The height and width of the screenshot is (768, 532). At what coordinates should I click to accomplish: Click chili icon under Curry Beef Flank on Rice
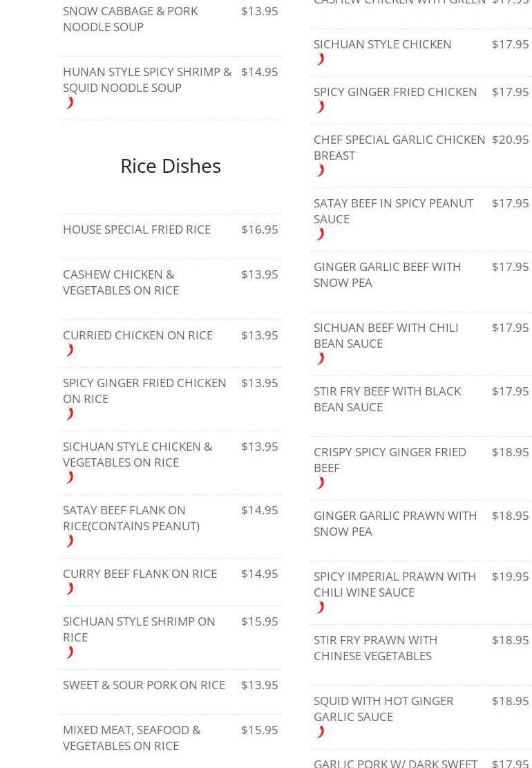(x=70, y=589)
